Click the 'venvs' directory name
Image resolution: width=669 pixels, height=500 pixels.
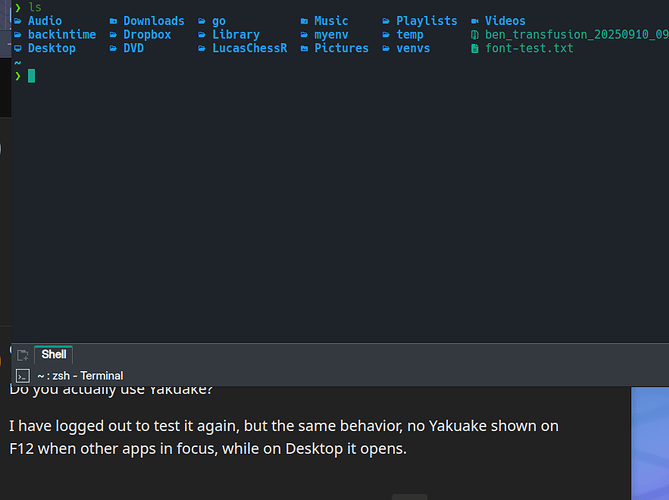[x=413, y=48]
